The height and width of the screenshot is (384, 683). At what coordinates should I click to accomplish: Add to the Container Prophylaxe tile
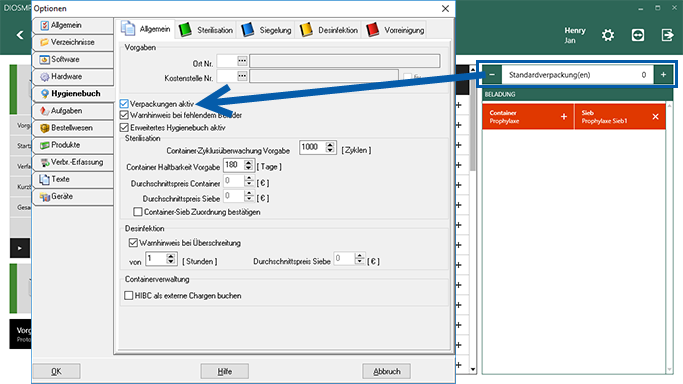(x=564, y=117)
